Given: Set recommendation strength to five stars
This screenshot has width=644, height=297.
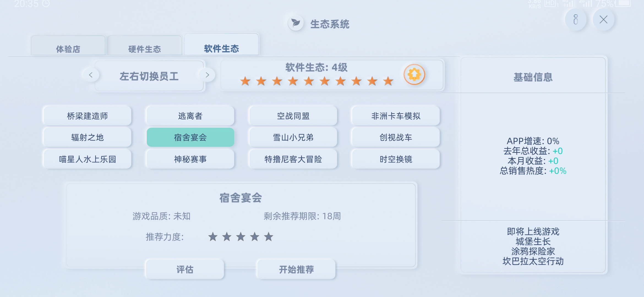Looking at the screenshot, I should pos(269,237).
